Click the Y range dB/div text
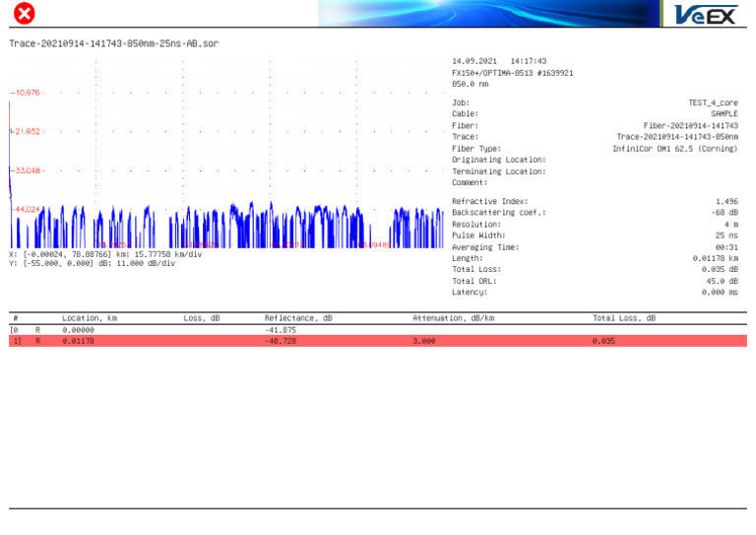This screenshot has width=756, height=535. (x=93, y=263)
